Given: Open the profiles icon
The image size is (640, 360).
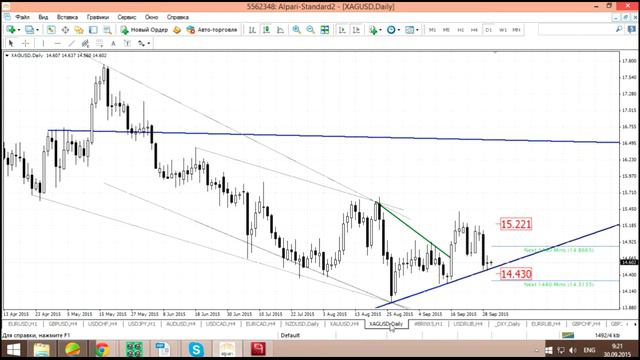Looking at the screenshot, I should click(x=29, y=30).
